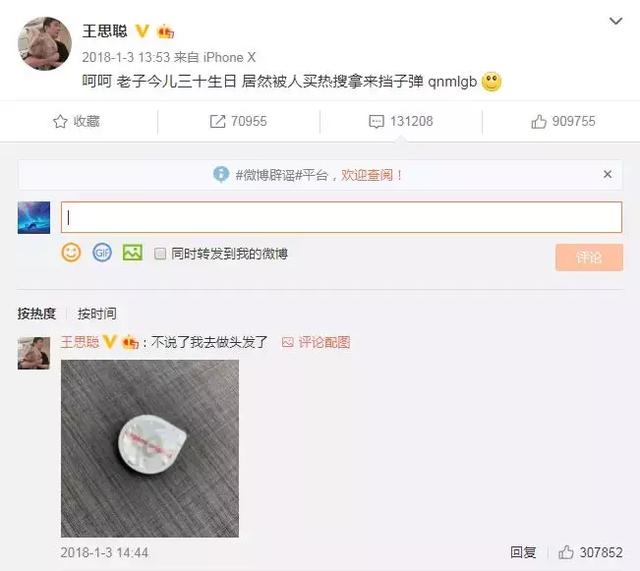The height and width of the screenshot is (571, 640).
Task: Sort comments by 按时间 tab
Action: [97, 313]
